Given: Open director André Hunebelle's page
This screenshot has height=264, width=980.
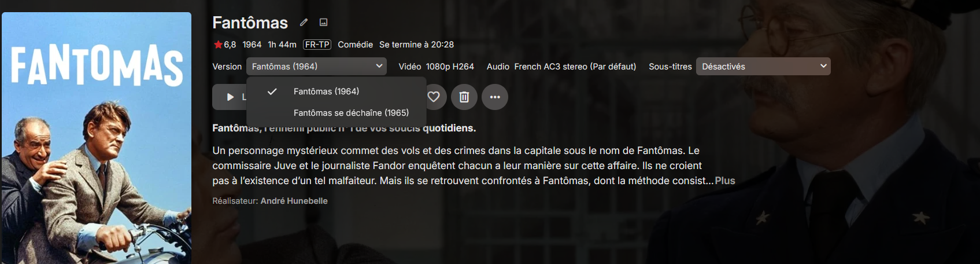Looking at the screenshot, I should coord(294,201).
